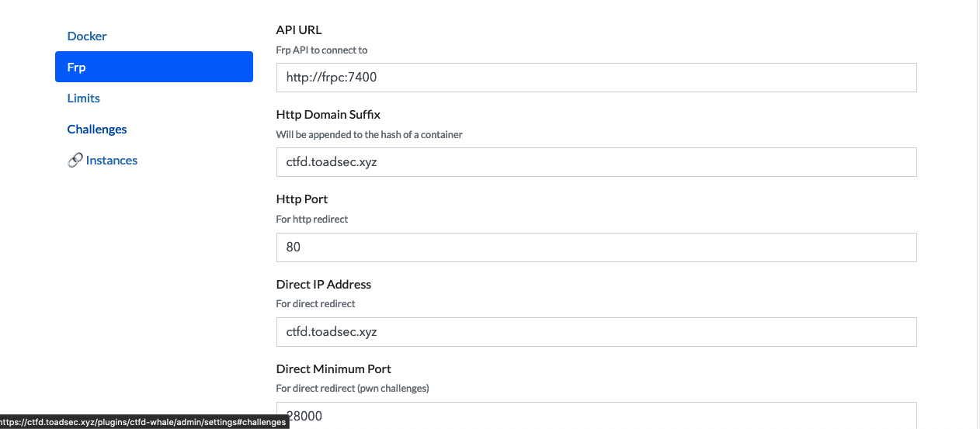Click the 'Frp API to connect to' hint text

pos(322,50)
